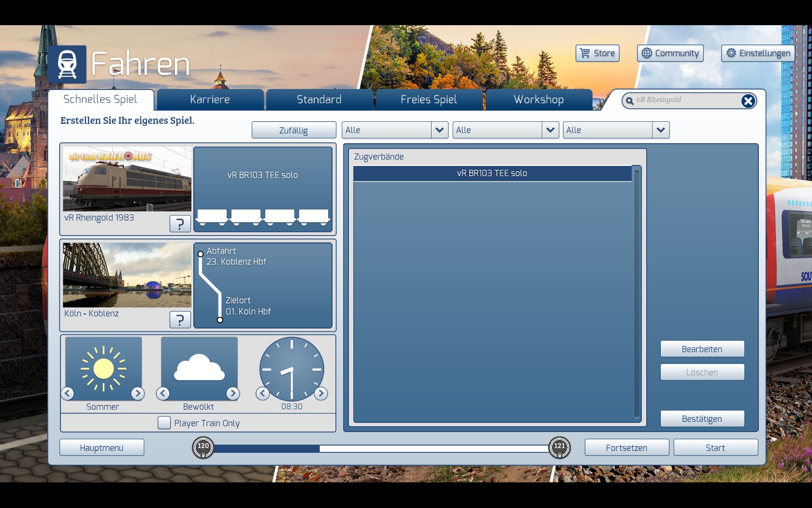Click the Start button
This screenshot has height=508, width=812.
716,448
